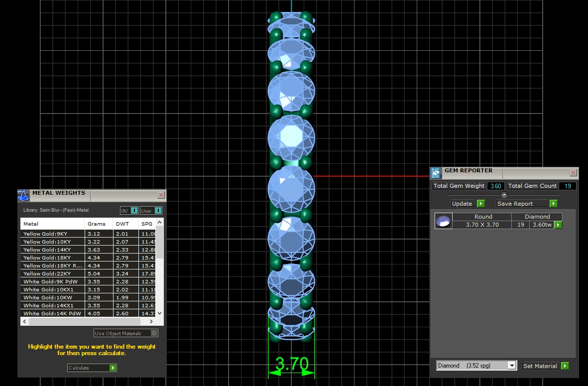
Task: Close the Metal Weights panel
Action: (161, 195)
